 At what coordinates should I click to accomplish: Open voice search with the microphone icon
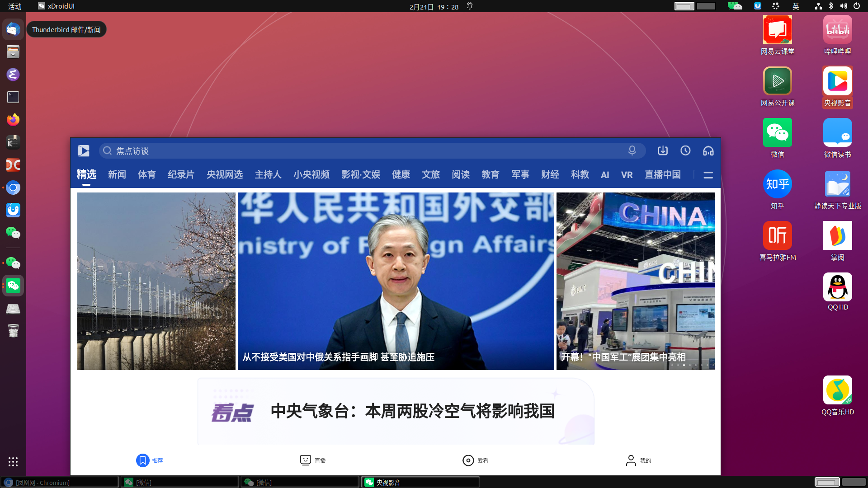click(x=632, y=150)
